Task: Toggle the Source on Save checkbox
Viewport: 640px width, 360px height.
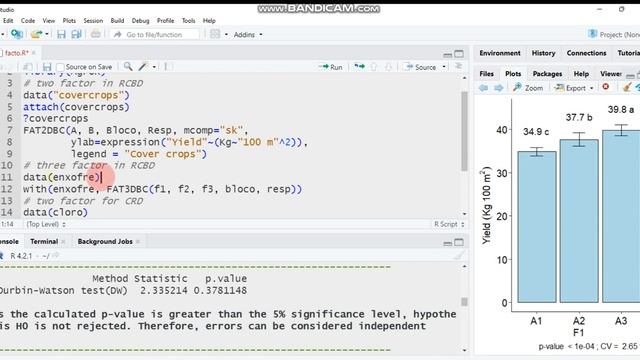Action: 60,67
